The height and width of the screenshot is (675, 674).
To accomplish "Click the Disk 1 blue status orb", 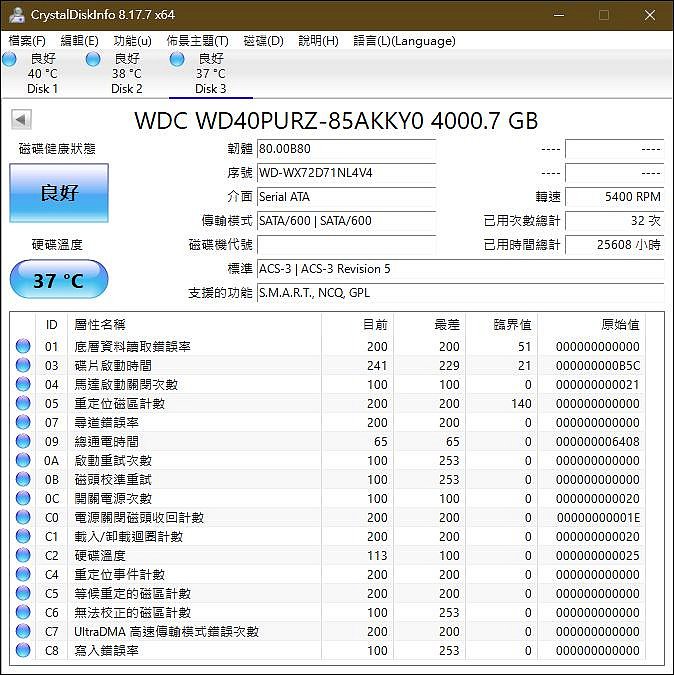I will pyautogui.click(x=9, y=59).
